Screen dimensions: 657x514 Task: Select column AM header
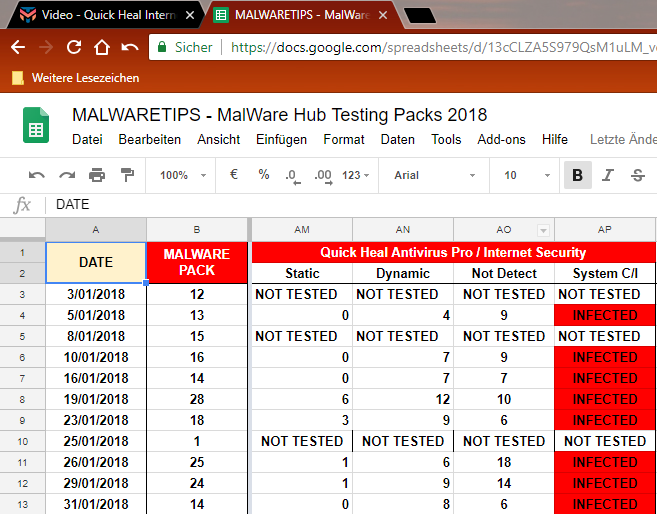[302, 230]
